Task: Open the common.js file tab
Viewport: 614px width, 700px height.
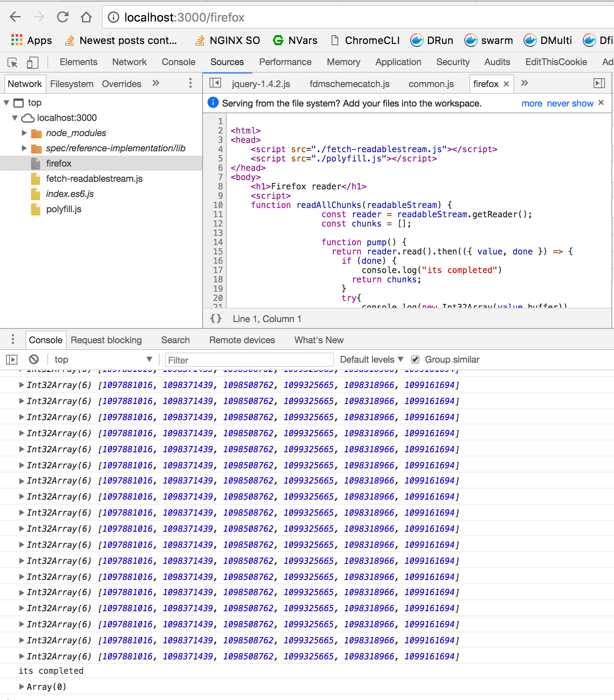Action: [x=431, y=84]
